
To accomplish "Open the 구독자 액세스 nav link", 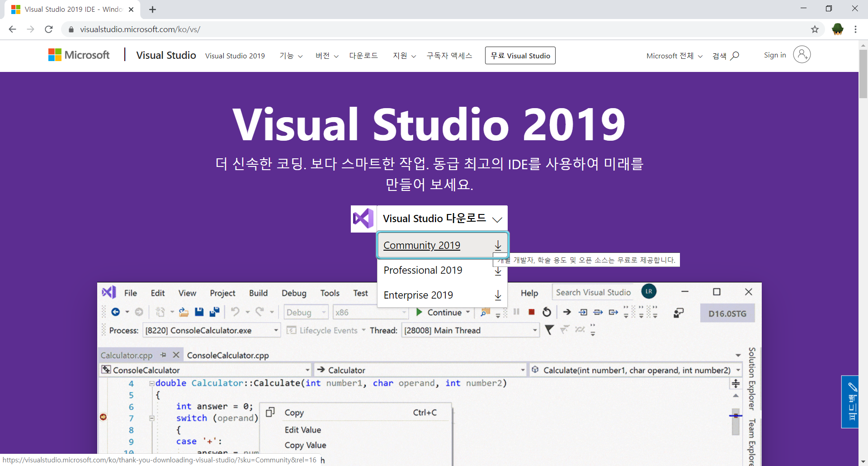I will [449, 56].
